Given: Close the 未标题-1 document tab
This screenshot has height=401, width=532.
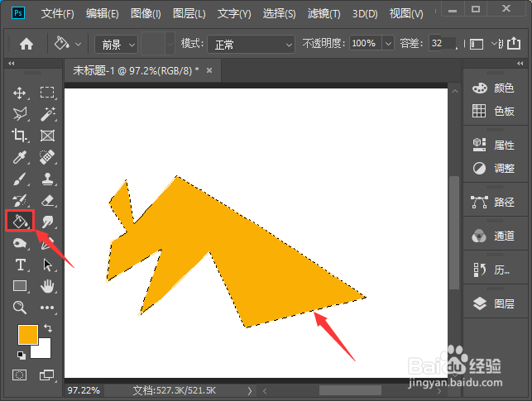Looking at the screenshot, I should [209, 70].
